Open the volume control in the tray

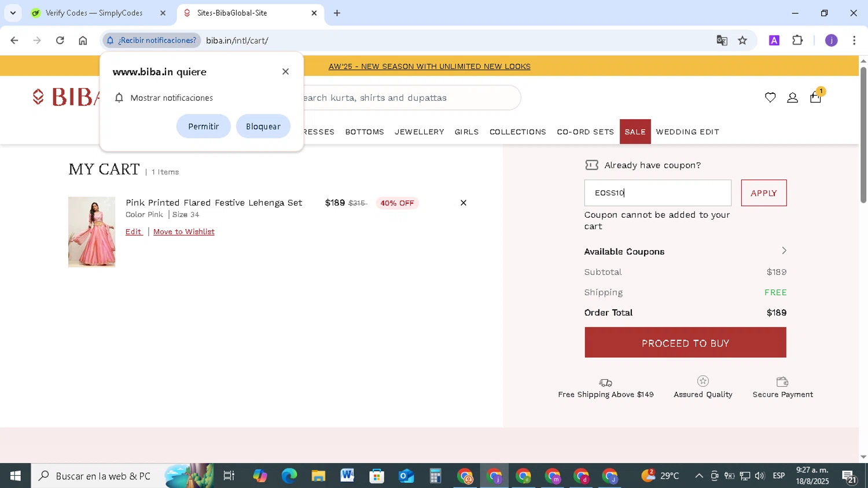(760, 476)
